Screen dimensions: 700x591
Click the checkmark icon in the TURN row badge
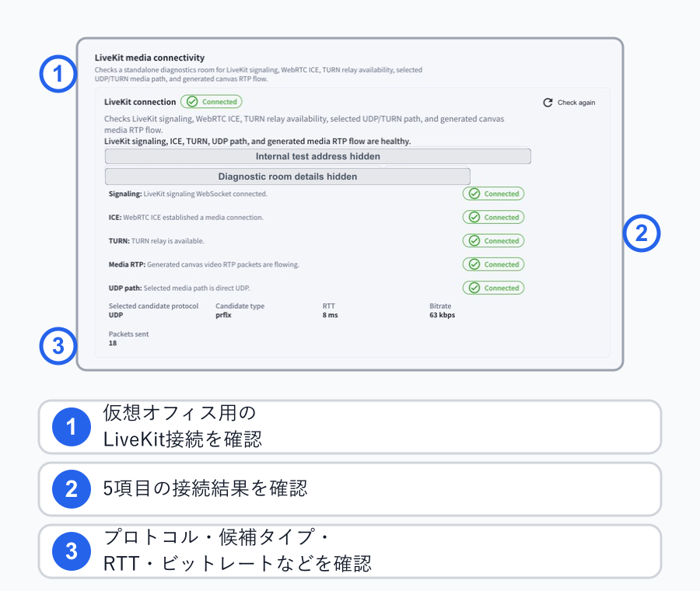tap(474, 241)
